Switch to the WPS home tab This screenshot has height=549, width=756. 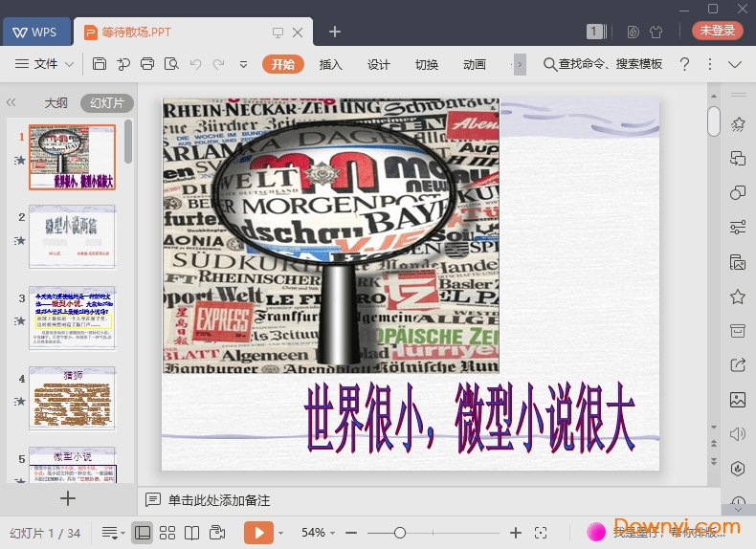point(36,32)
